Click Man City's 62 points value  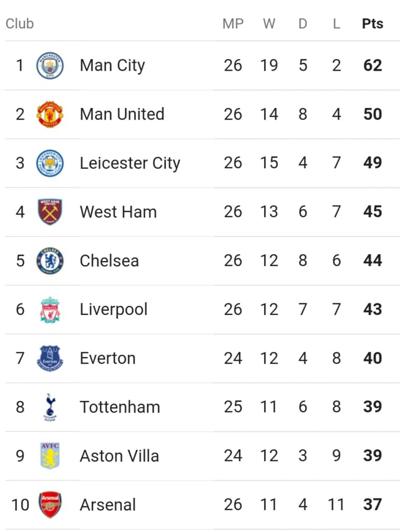pyautogui.click(x=373, y=65)
